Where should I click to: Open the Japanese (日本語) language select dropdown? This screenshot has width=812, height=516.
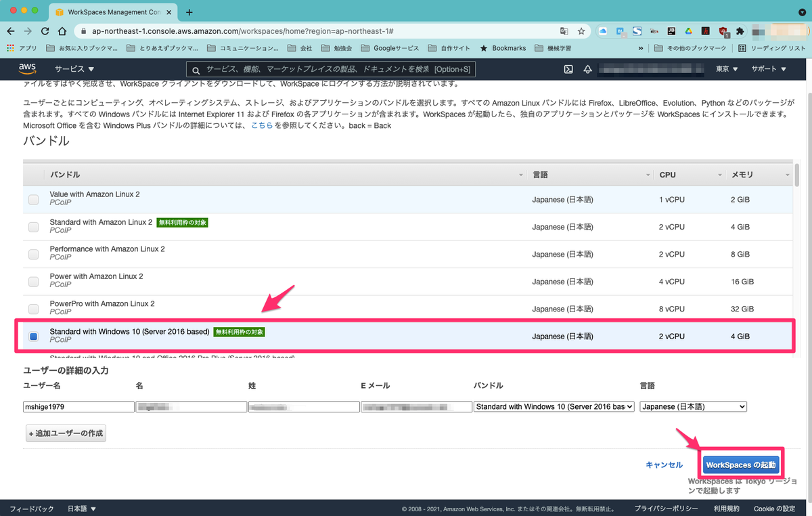click(693, 406)
